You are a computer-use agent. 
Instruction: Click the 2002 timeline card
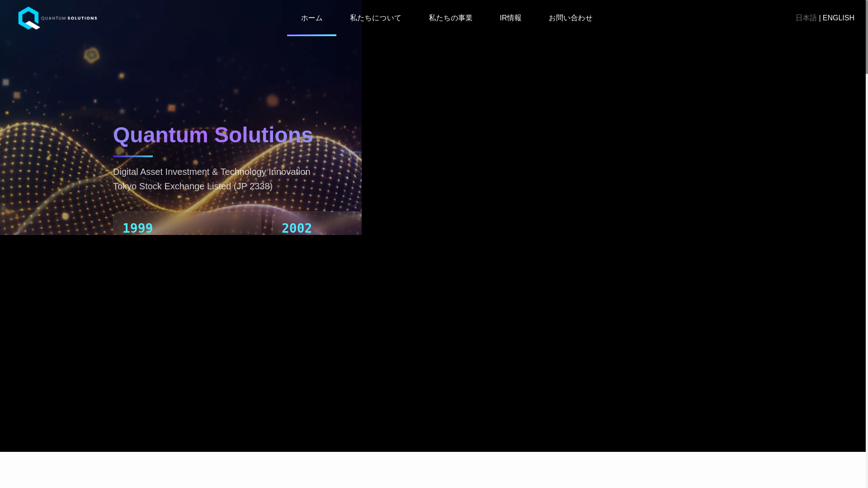click(317, 223)
